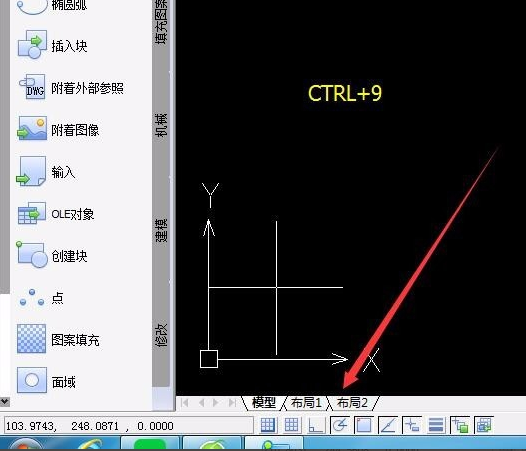Viewport: 526px width, 451px height.
Task: Toggle Object Snap Tracking button
Action: [x=387, y=425]
